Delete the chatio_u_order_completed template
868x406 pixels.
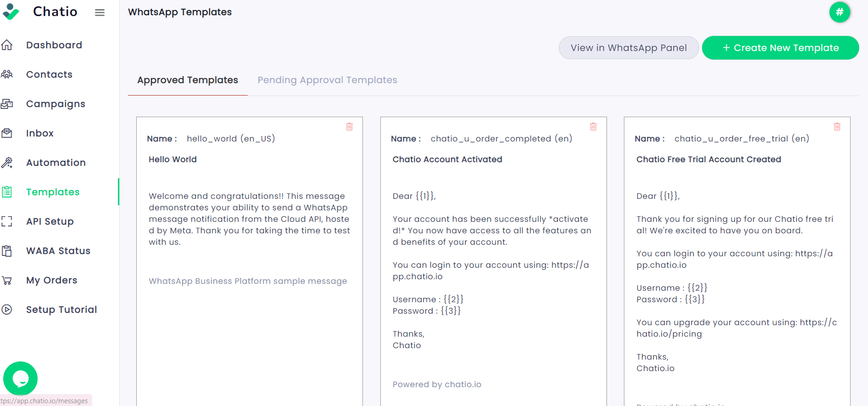[x=593, y=126]
